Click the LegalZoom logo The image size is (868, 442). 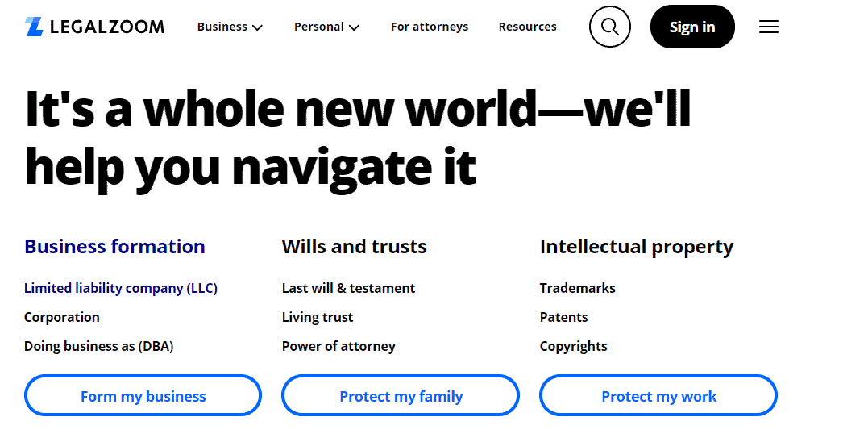94,27
